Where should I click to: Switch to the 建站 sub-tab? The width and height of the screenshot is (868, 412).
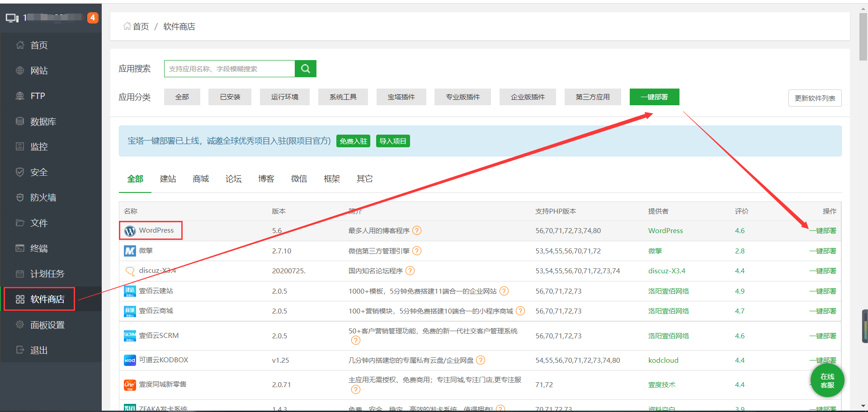click(x=168, y=179)
